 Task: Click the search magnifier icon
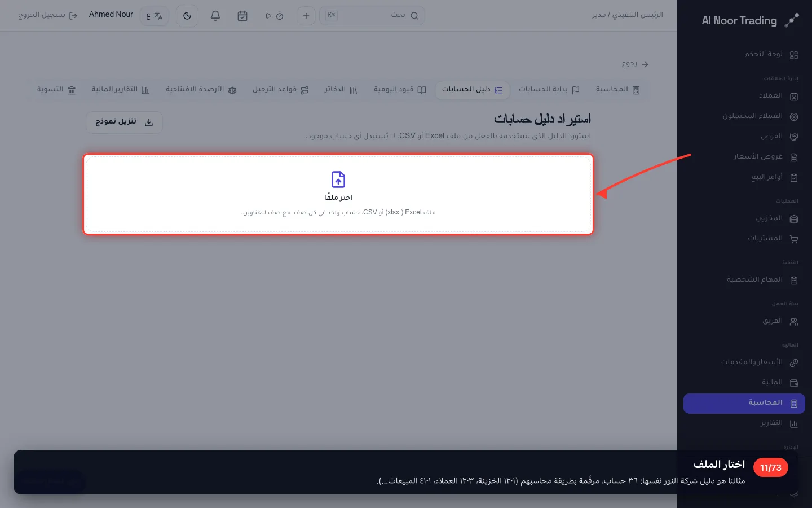coord(414,16)
